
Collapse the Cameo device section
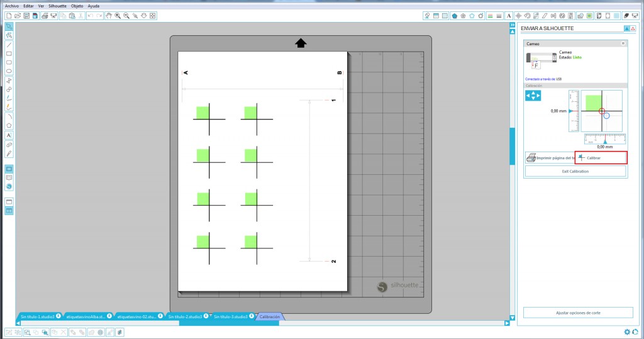click(623, 43)
